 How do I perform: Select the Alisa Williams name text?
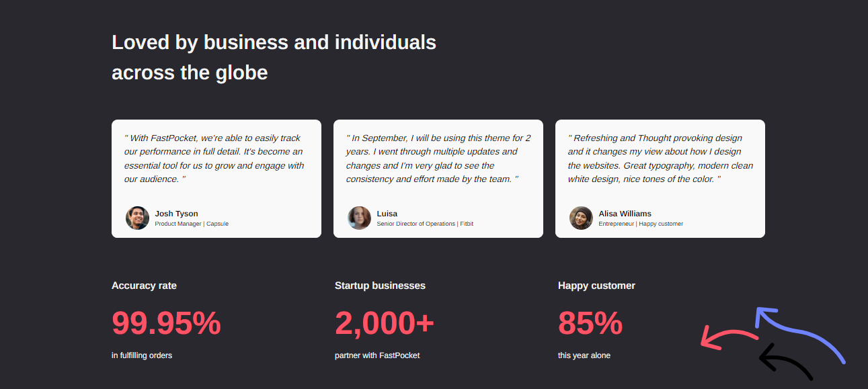coord(625,214)
